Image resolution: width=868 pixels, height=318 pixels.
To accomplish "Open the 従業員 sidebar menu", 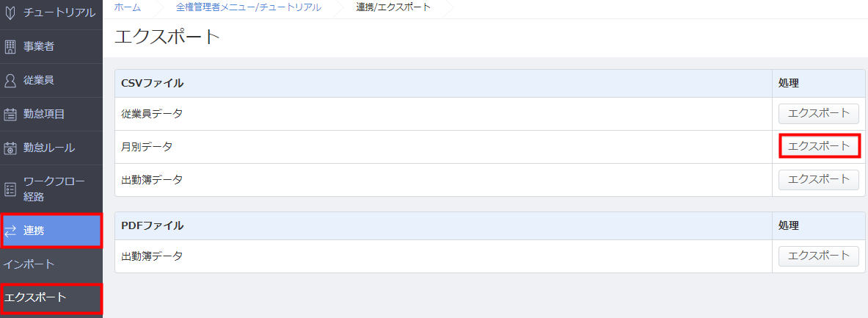I will point(51,80).
